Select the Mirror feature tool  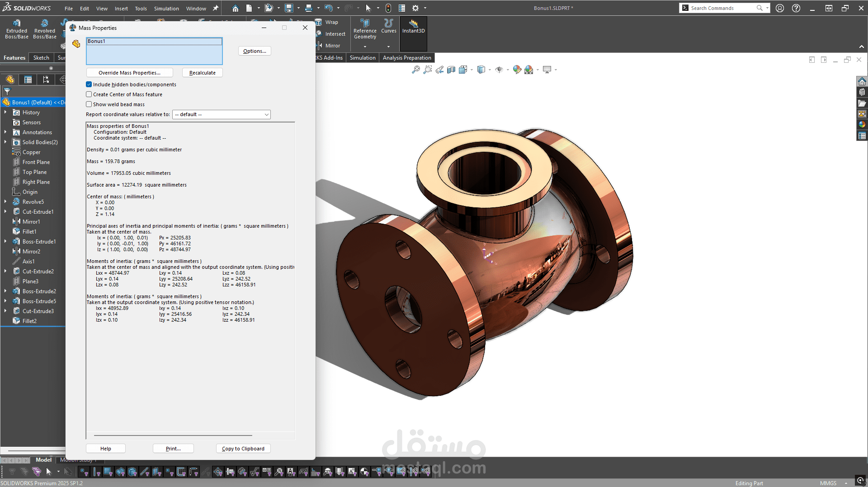pyautogui.click(x=328, y=46)
